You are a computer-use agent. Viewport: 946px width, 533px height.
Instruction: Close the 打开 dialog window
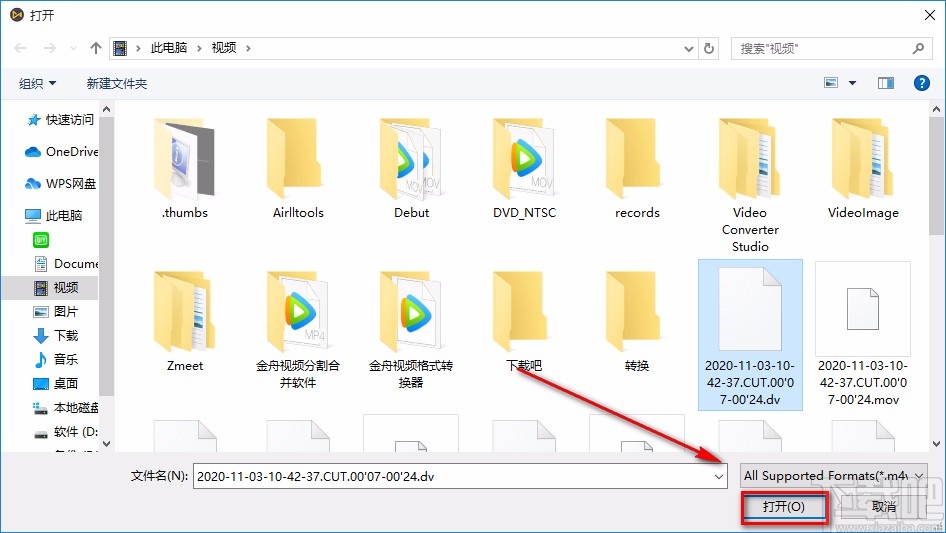coord(930,15)
